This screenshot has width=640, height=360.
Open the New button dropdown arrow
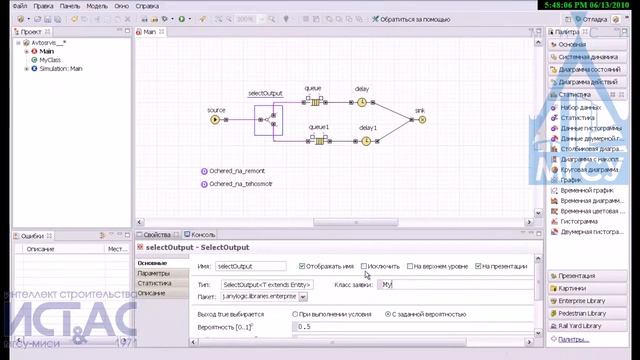(x=28, y=19)
